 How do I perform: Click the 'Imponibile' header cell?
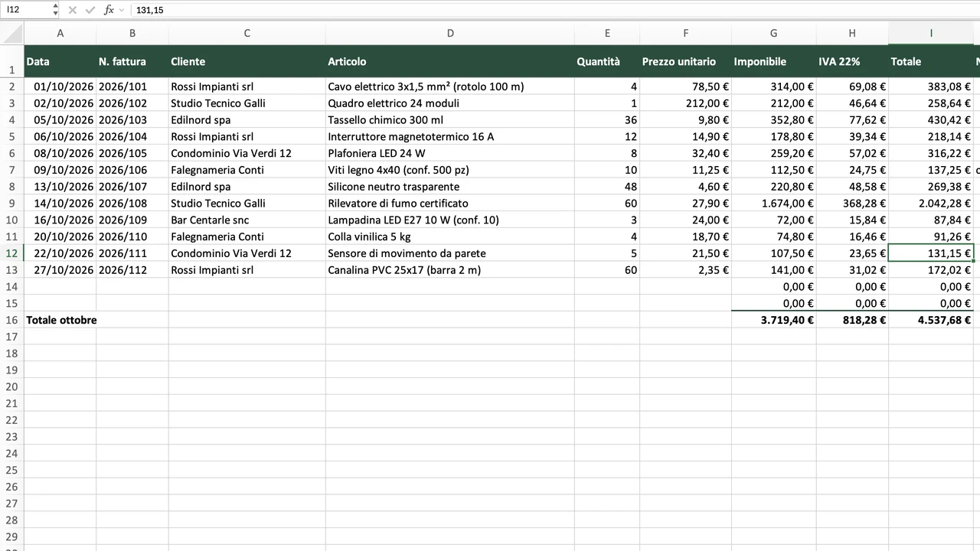click(x=774, y=61)
